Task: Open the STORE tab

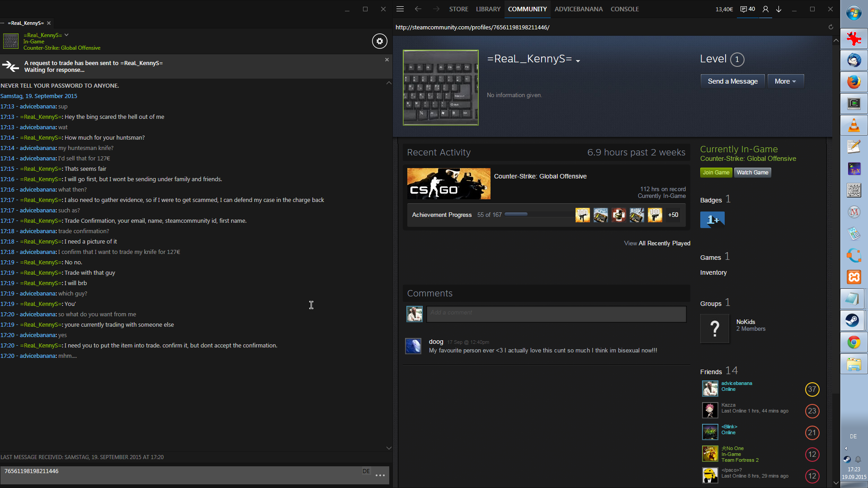Action: [x=458, y=9]
